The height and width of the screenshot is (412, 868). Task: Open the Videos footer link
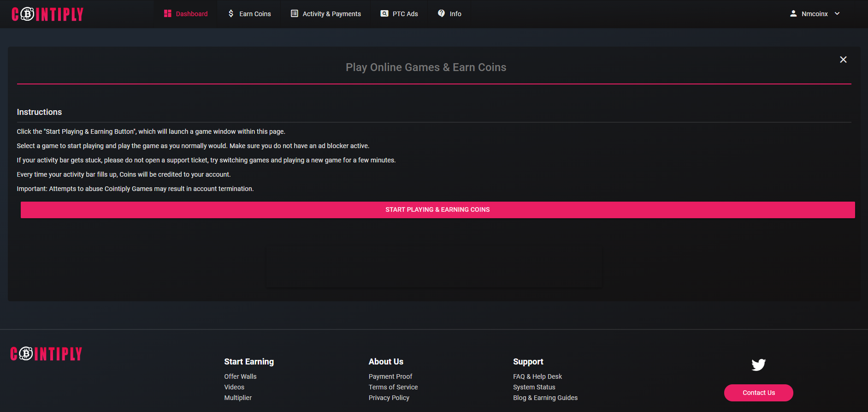(x=234, y=387)
